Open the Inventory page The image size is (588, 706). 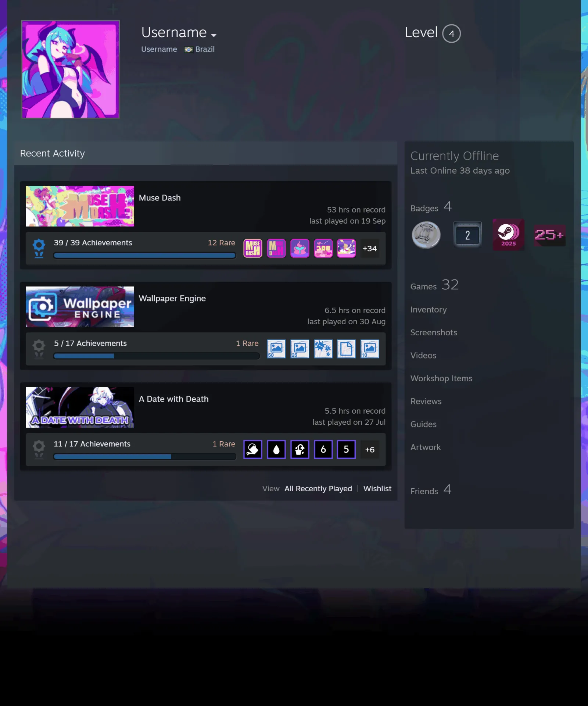(x=429, y=310)
